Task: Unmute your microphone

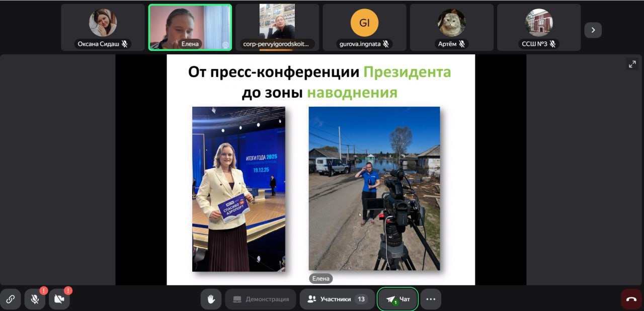Action: click(34, 299)
